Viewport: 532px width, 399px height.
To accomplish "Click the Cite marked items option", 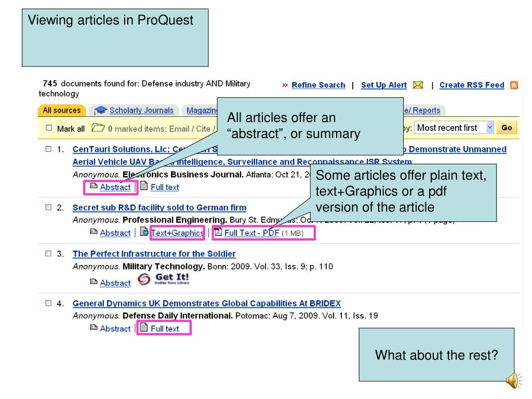I will click(203, 129).
